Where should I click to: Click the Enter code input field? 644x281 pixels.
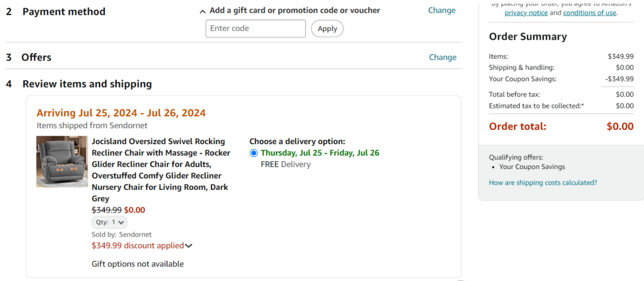point(255,29)
